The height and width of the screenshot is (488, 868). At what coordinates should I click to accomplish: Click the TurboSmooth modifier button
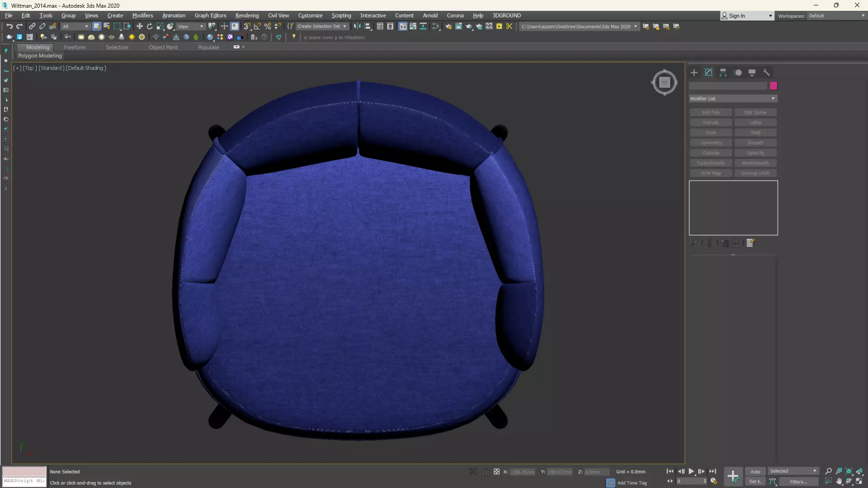click(711, 163)
